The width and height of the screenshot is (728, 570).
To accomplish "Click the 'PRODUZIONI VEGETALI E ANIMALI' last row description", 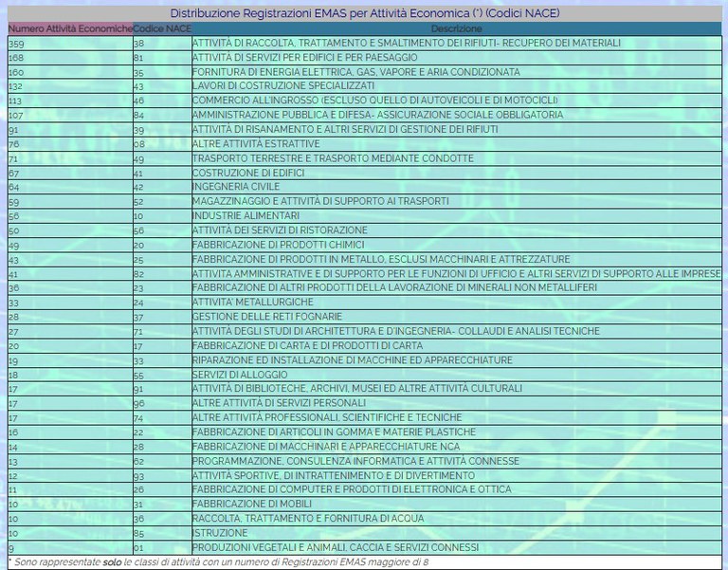I will (x=335, y=547).
